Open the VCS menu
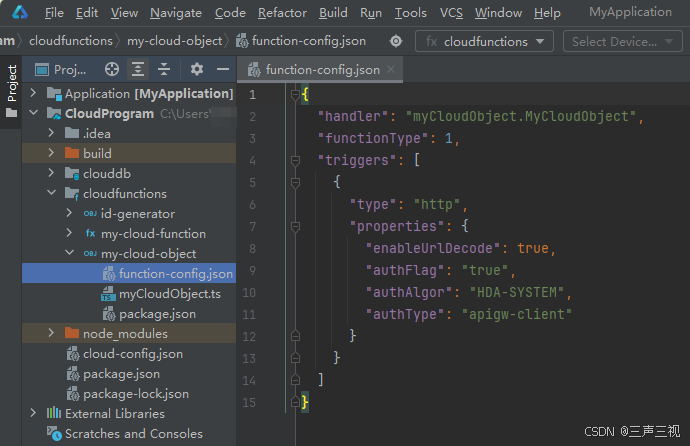The height and width of the screenshot is (446, 690). [x=451, y=13]
